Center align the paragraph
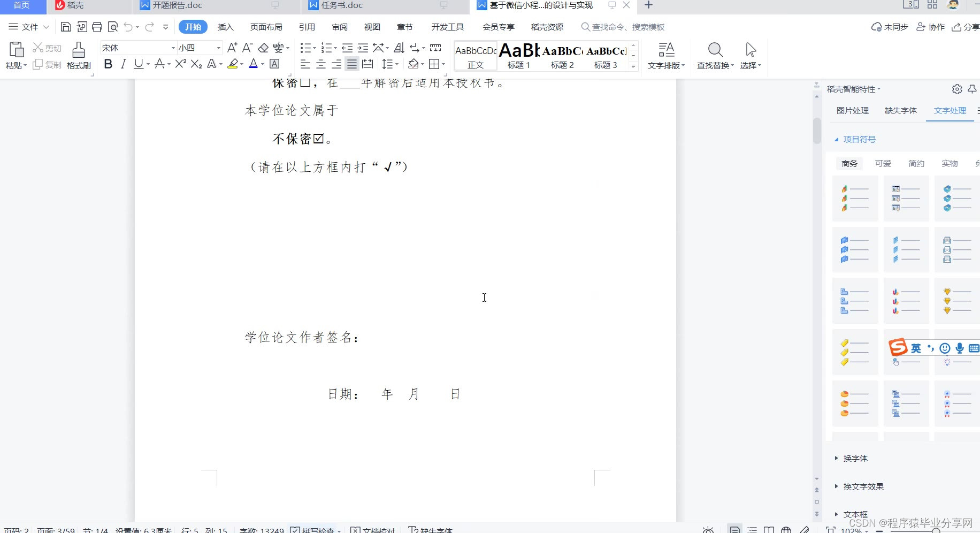The height and width of the screenshot is (533, 980). pyautogui.click(x=321, y=64)
